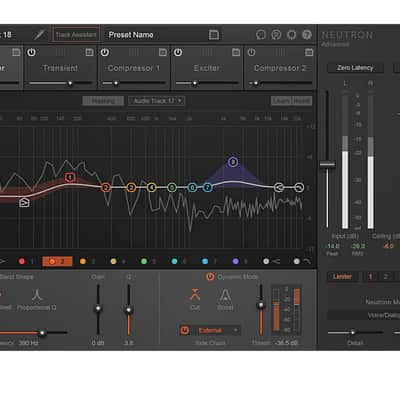Open the Exciter module preset icon
The height and width of the screenshot is (400, 400).
coord(236,52)
